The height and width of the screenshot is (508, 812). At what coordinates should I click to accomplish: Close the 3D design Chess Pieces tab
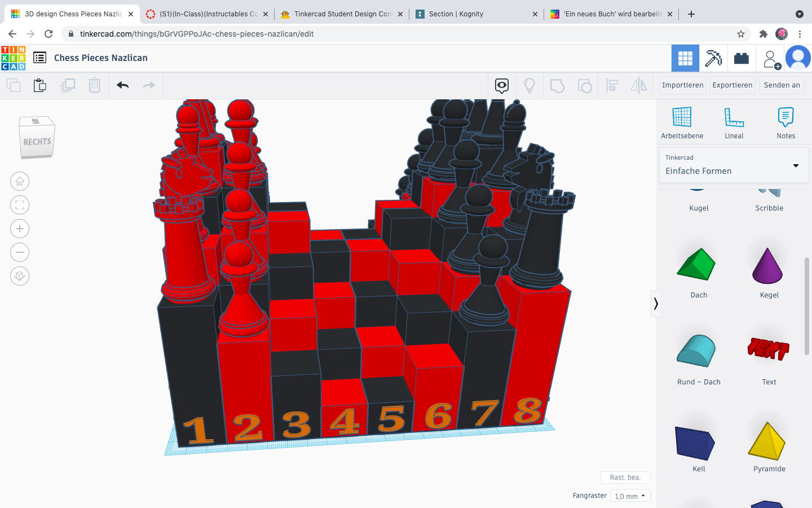[x=131, y=14]
